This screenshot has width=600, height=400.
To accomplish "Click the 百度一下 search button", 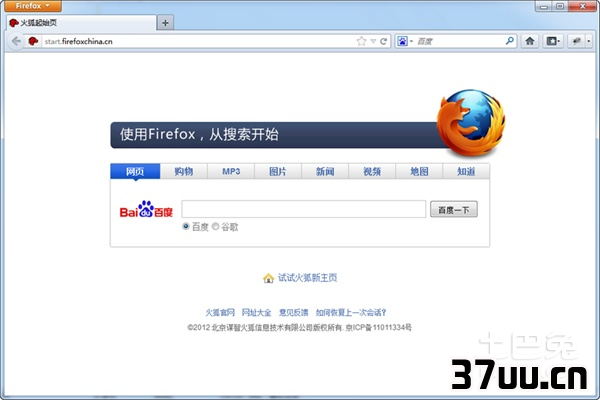I will tap(454, 209).
